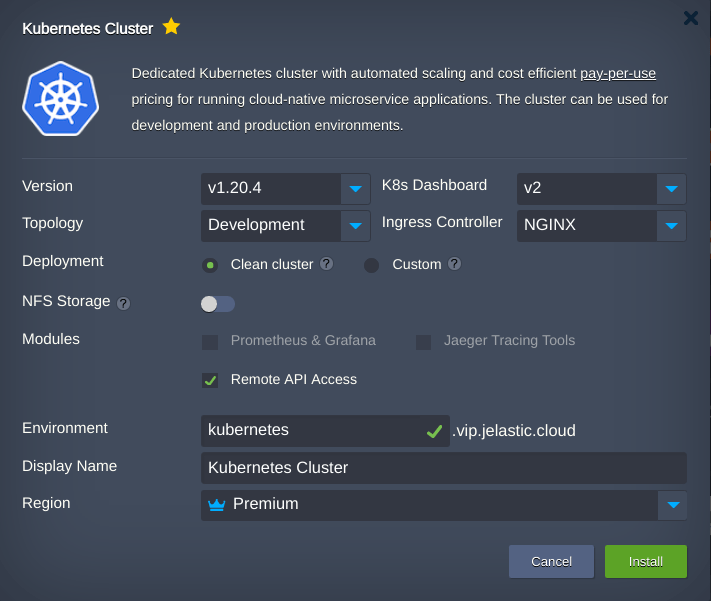Click the Environment label
This screenshot has height=601, width=711.
click(65, 428)
